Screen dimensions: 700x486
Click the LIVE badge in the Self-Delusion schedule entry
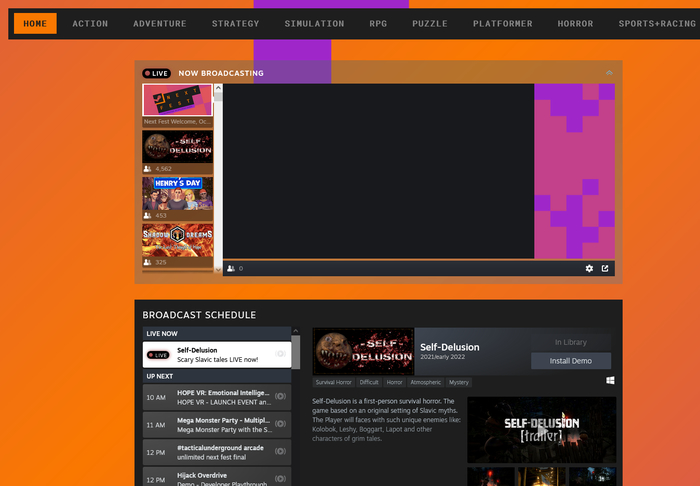(x=158, y=355)
